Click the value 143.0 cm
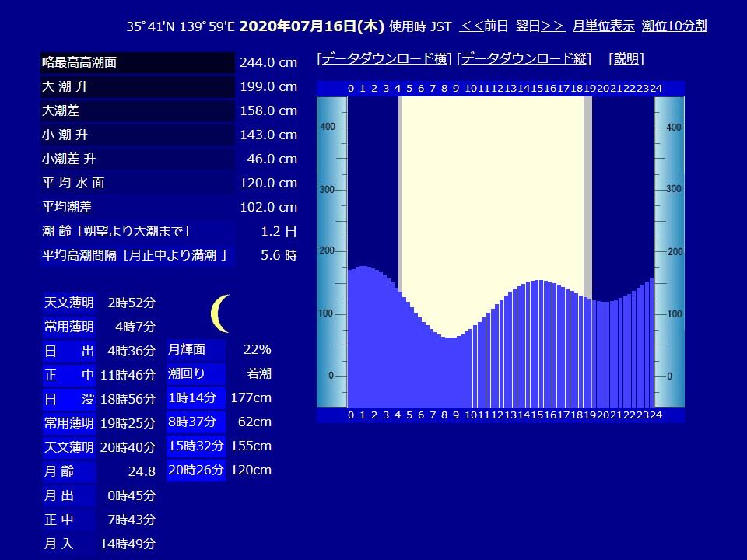 [268, 135]
